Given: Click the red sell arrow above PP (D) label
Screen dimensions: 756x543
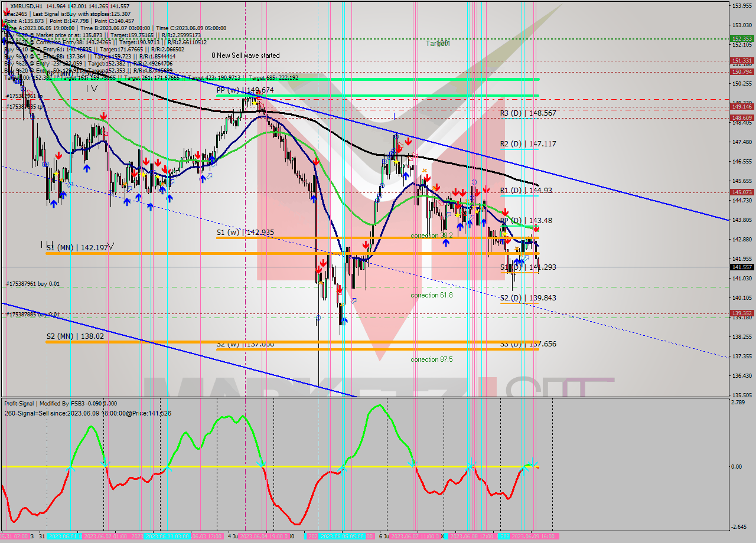Looking at the screenshot, I should [506, 212].
